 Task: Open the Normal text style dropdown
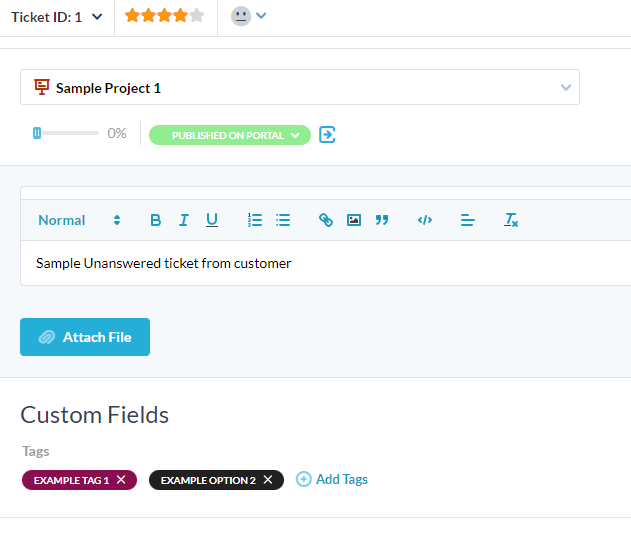[79, 220]
